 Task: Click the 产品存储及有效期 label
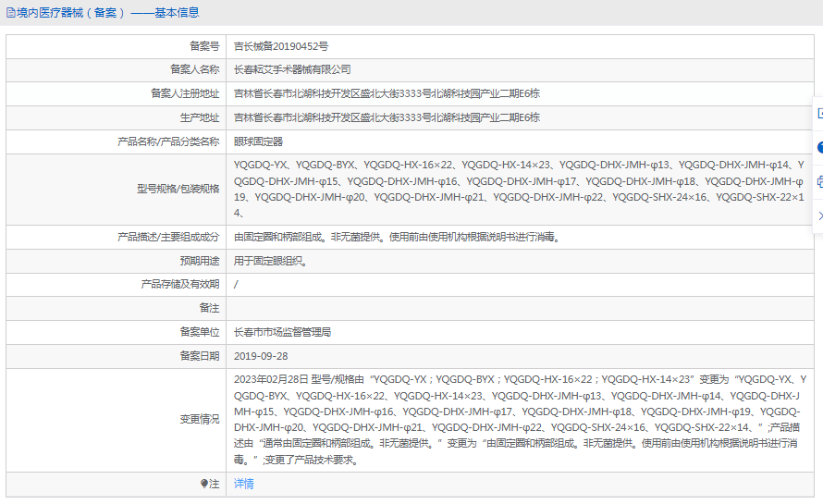coord(180,284)
